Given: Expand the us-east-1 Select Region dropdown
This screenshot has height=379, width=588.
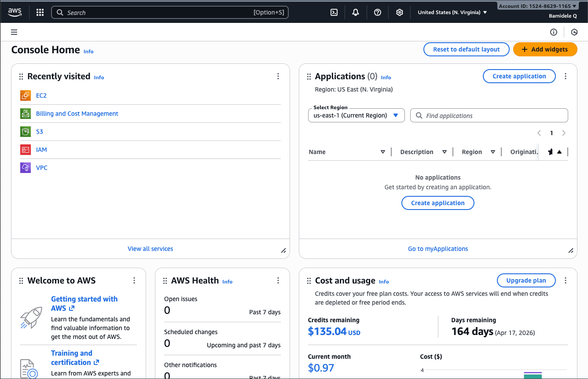Looking at the screenshot, I should 356,115.
